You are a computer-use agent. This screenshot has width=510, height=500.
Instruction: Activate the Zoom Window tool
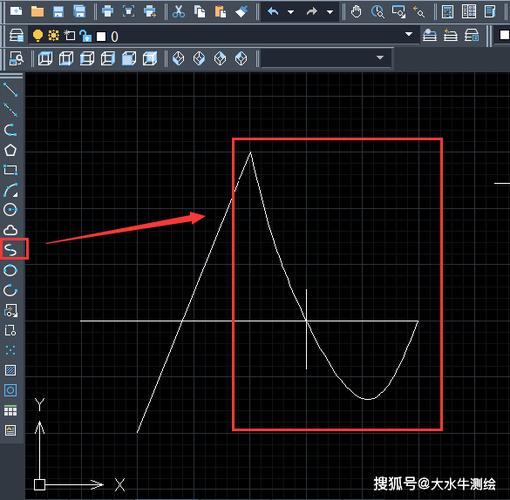tap(398, 12)
